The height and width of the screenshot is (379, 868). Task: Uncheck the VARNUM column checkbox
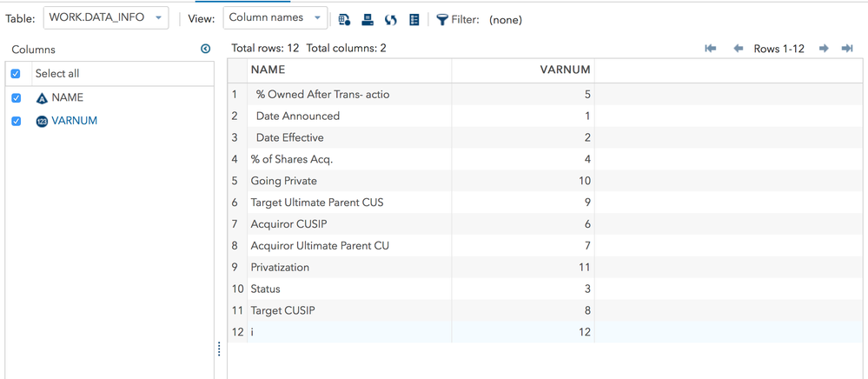[16, 121]
